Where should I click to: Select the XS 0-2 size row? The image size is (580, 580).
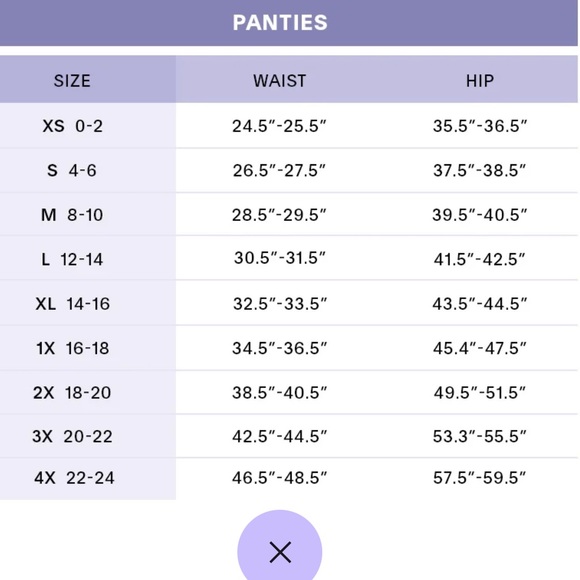[289, 126]
